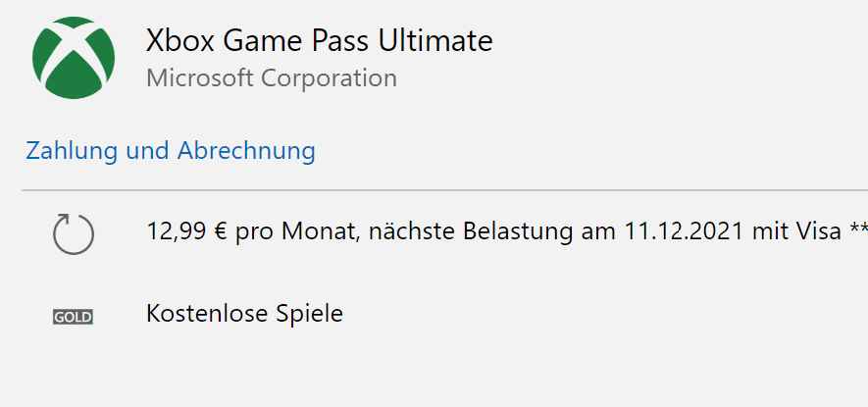Screen dimensions: 868x407
Task: Click the circular recurring billing arrow icon
Action: pyautogui.click(x=73, y=234)
